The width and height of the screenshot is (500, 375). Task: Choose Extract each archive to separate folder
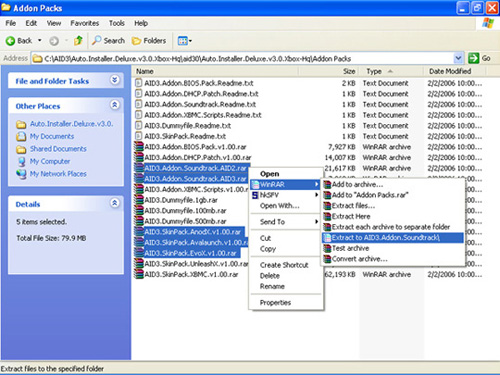tap(393, 227)
